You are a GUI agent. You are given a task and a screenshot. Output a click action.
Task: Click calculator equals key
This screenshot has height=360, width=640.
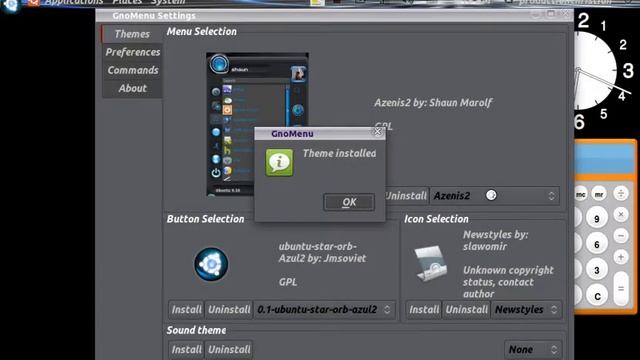point(621,289)
